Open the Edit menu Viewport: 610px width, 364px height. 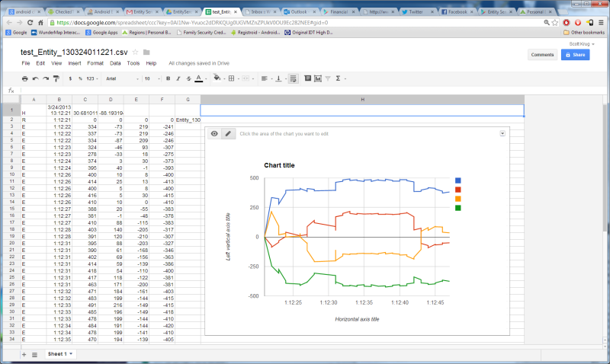40,63
